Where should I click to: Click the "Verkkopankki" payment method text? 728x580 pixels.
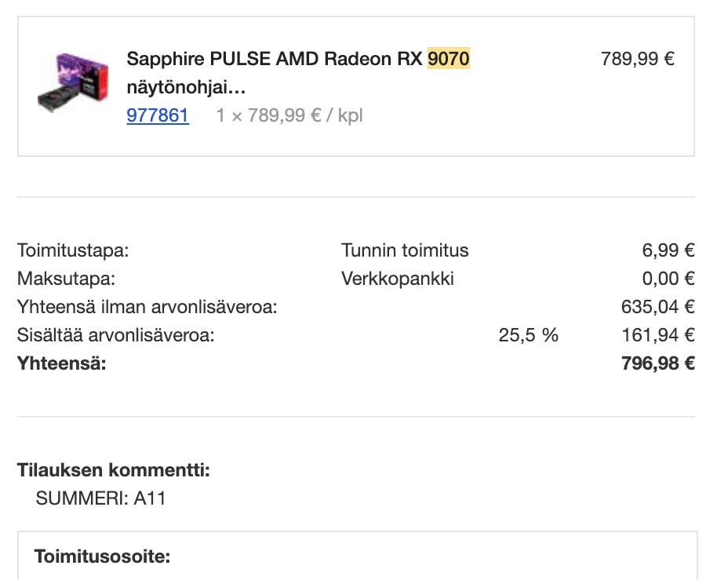pyautogui.click(x=398, y=279)
